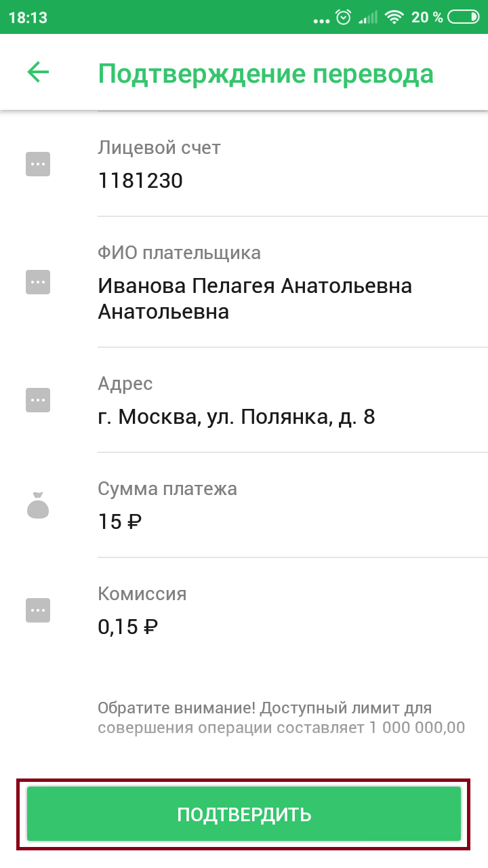Tap the 18:13 clock in status bar

click(x=28, y=18)
